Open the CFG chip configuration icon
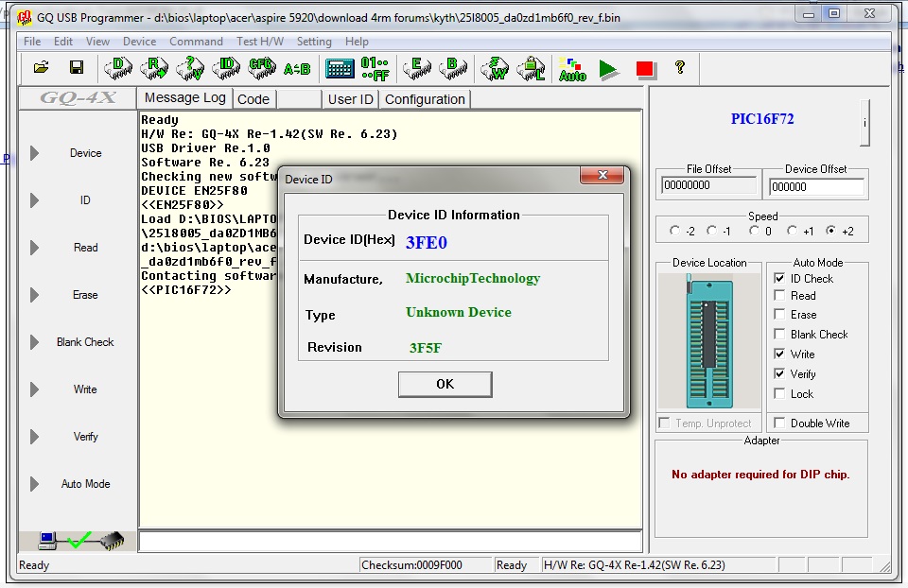908x588 pixels. 262,68
